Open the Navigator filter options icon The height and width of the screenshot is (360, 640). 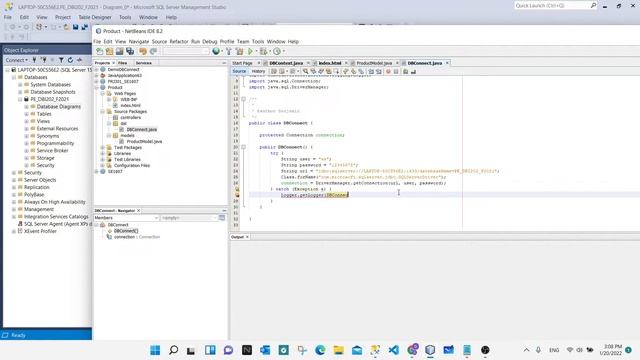(x=222, y=218)
